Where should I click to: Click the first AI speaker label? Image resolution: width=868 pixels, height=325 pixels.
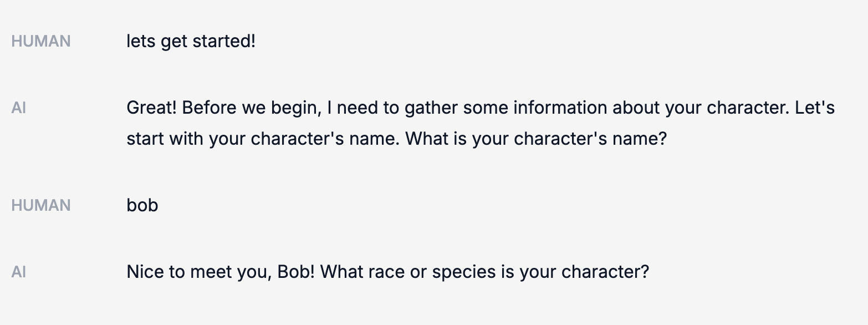19,108
